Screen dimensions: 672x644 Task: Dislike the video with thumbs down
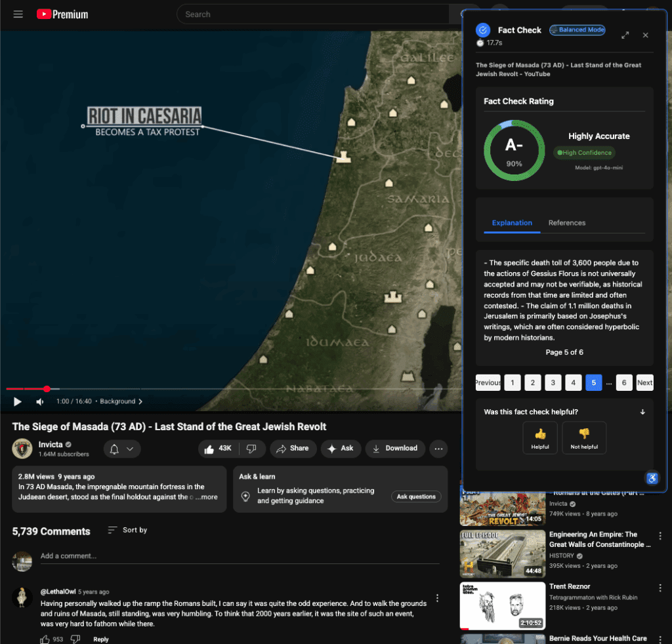pyautogui.click(x=251, y=449)
